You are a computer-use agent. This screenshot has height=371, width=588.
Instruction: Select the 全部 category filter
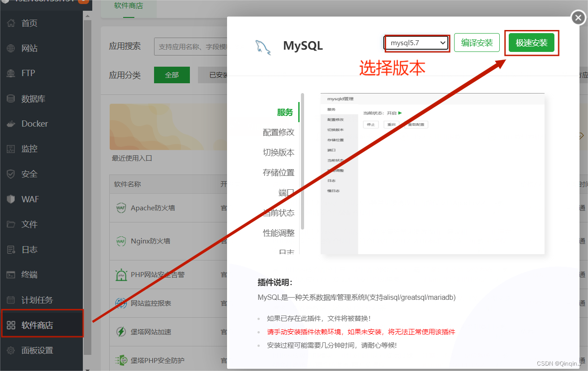click(172, 75)
